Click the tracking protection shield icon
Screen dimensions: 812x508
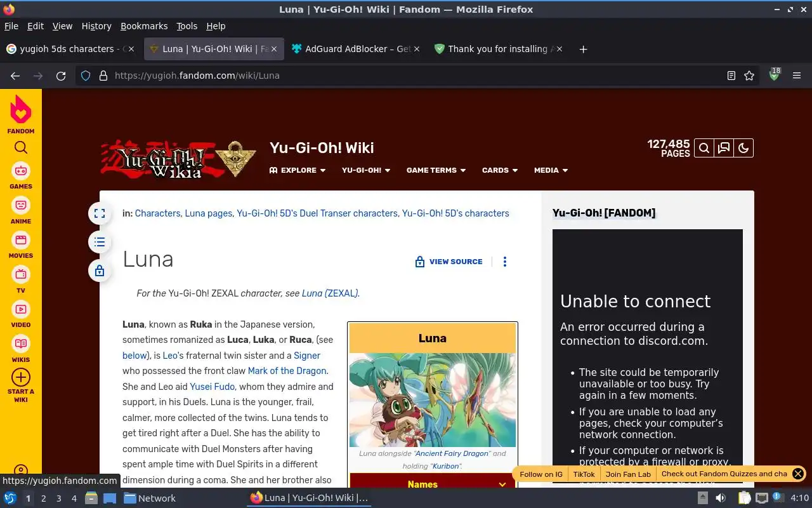tap(86, 76)
